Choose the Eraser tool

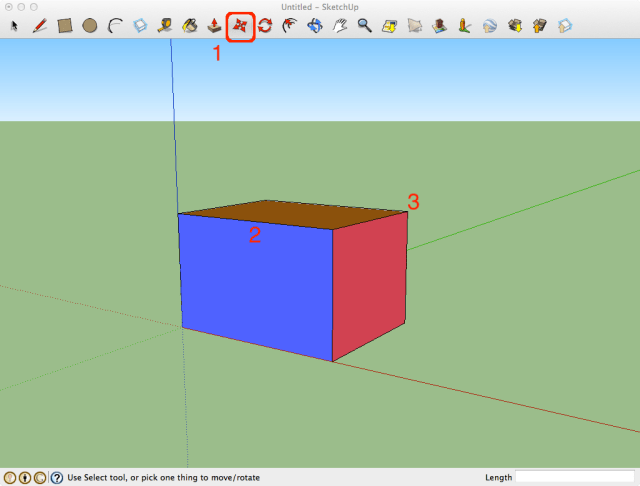(140, 26)
